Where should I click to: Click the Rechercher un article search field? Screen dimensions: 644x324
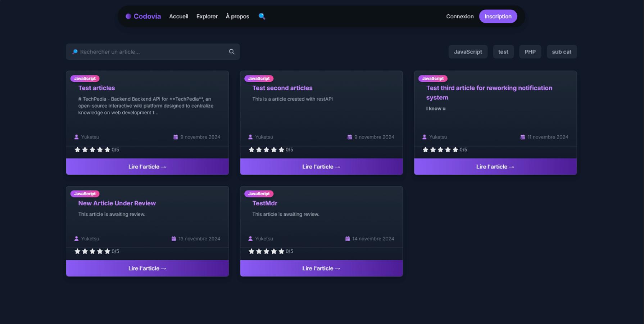(151, 51)
